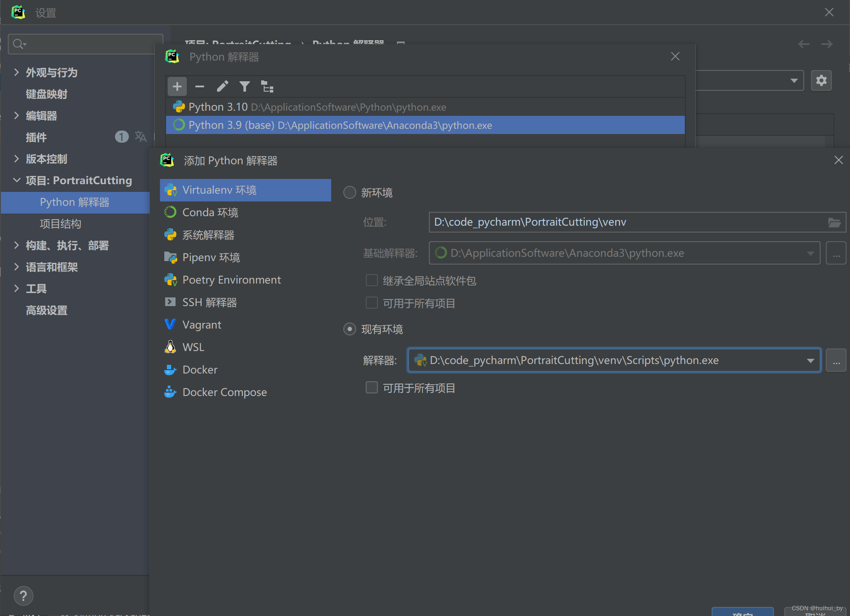Enable 可用于所有项目 under existing interpreter
Viewport: 850px width, 616px height.
pyautogui.click(x=372, y=388)
